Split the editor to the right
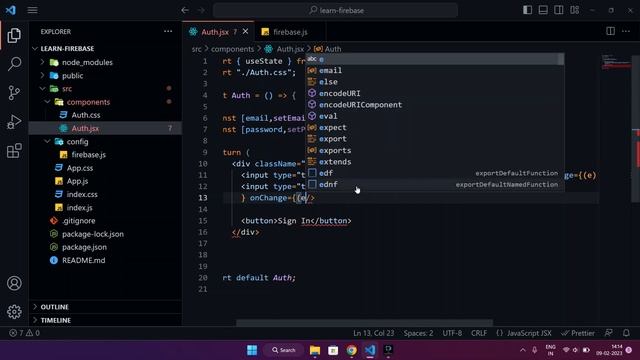Image resolution: width=640 pixels, height=360 pixels. (x=610, y=31)
